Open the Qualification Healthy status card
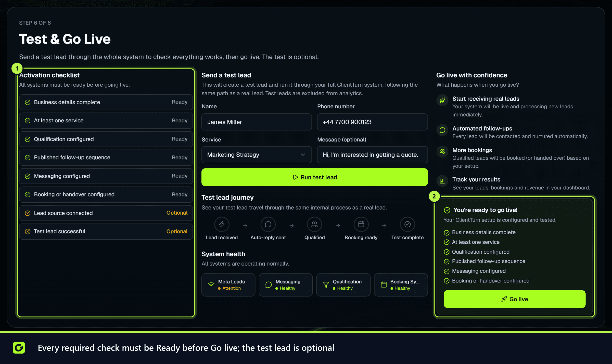The height and width of the screenshot is (364, 612). (343, 285)
